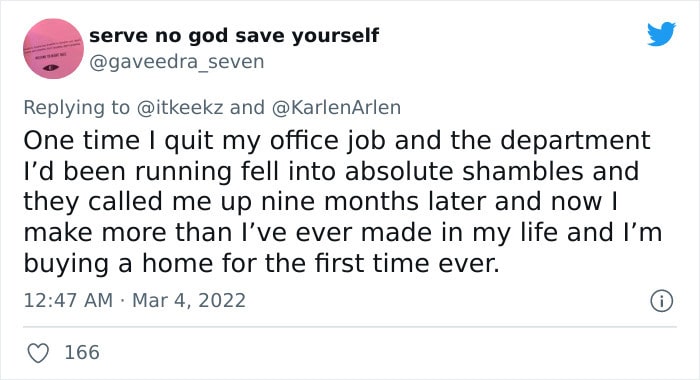Open the tweet info circle icon
Screen dimensions: 700x380
661,301
